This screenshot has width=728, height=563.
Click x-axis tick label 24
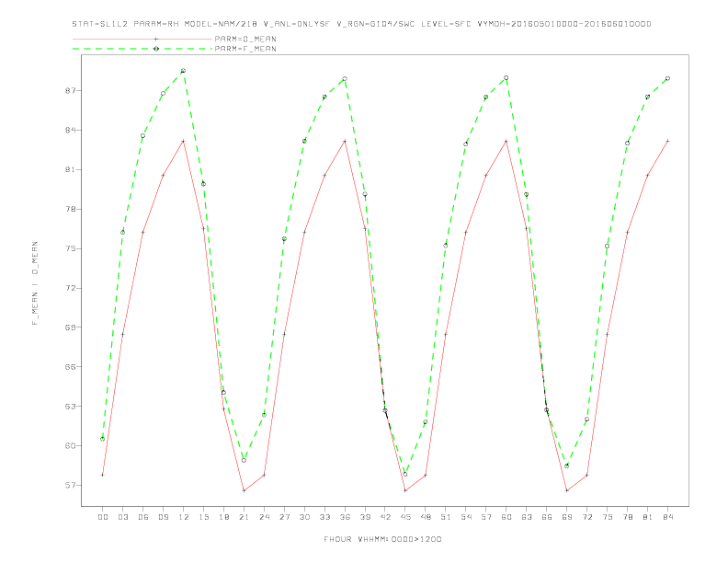[x=264, y=517]
